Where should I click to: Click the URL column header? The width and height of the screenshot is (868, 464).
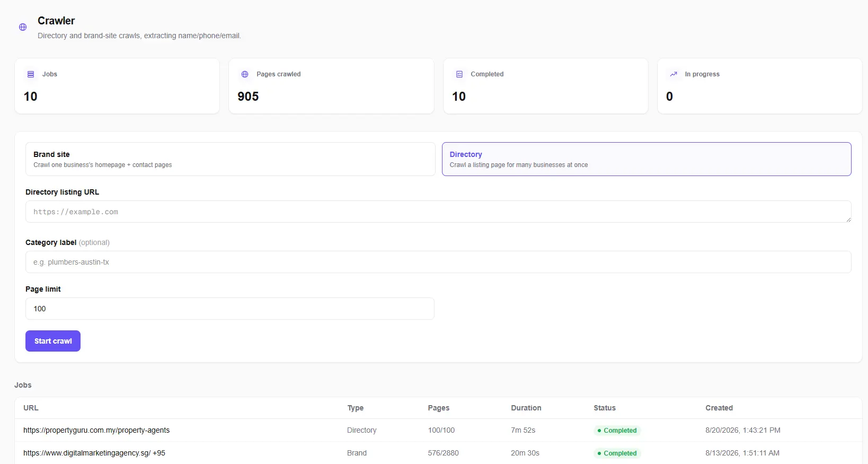[x=31, y=408]
